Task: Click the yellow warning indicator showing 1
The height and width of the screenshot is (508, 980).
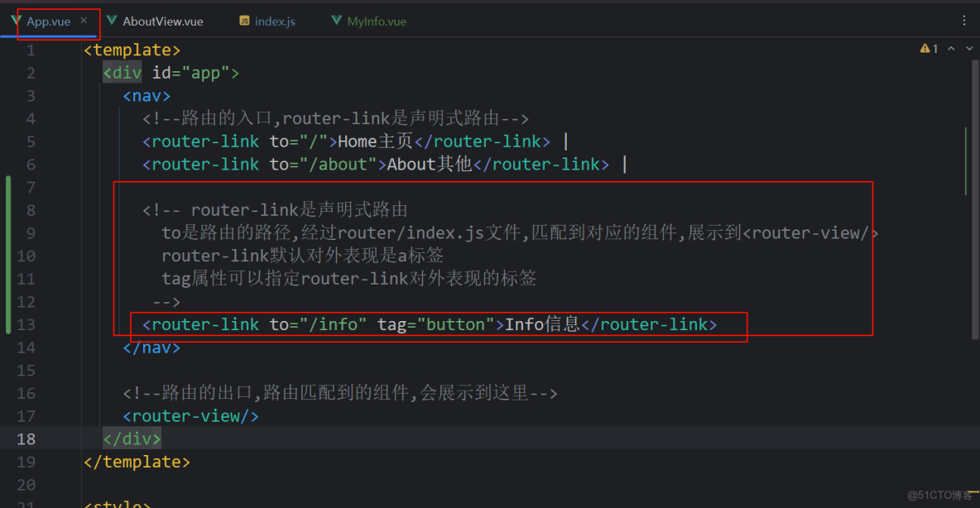Action: point(929,48)
